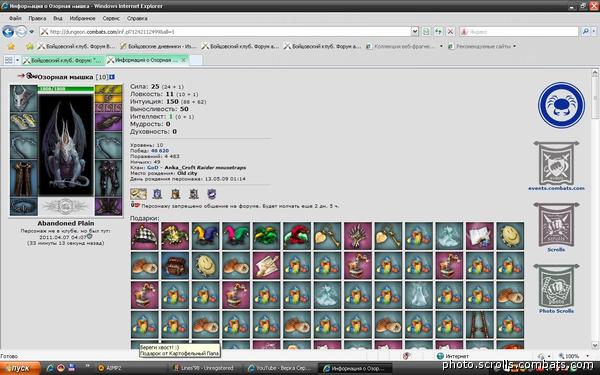Viewport: 600px width, 375px height.
Task: Expand the search provider dropdown arrow
Action: point(594,32)
